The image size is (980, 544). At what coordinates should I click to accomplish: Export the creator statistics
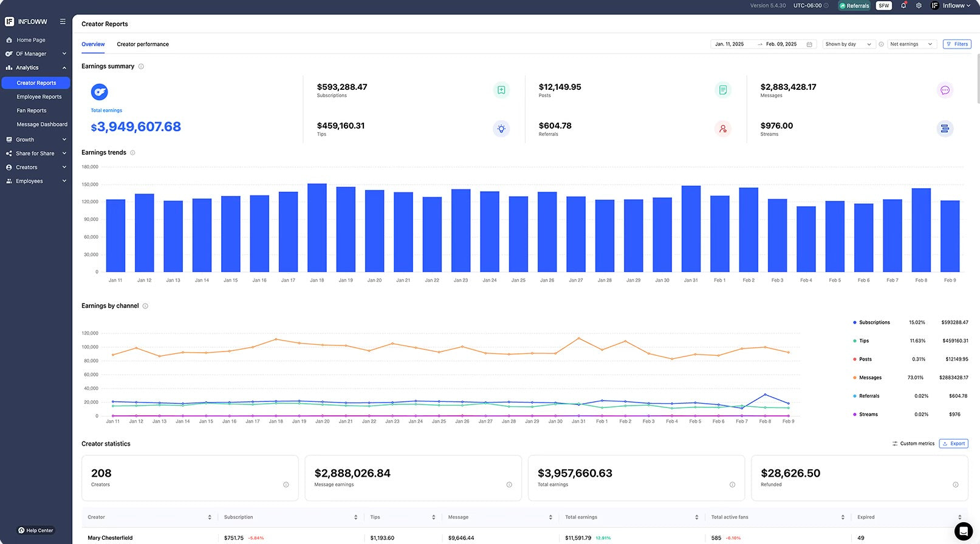pos(953,444)
